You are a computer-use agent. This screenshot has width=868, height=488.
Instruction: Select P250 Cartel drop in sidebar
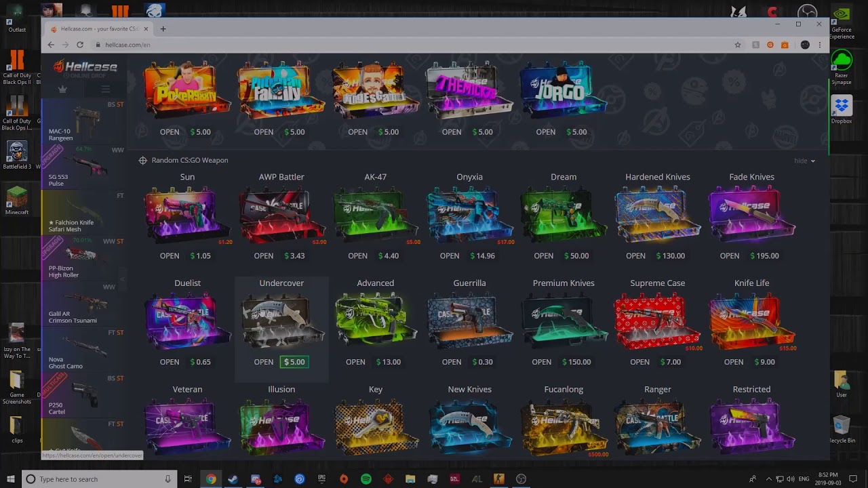pos(83,394)
